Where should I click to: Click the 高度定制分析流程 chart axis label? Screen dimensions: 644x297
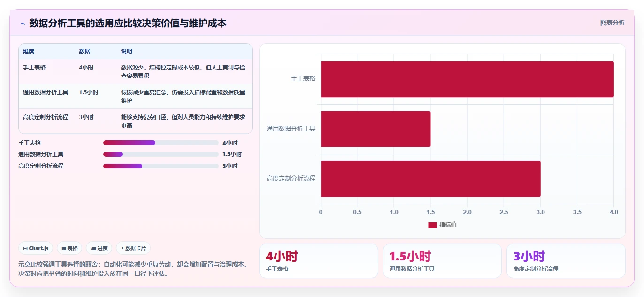291,178
